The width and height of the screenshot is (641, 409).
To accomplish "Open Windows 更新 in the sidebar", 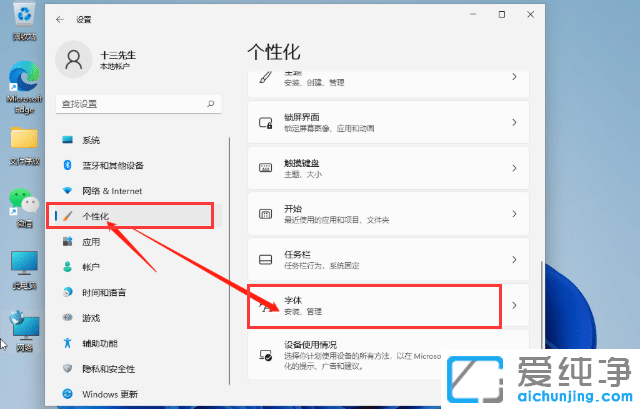I will (x=139, y=394).
